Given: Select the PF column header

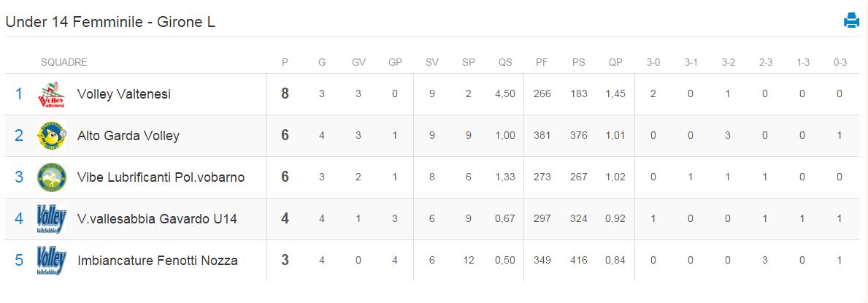Looking at the screenshot, I should (x=542, y=62).
